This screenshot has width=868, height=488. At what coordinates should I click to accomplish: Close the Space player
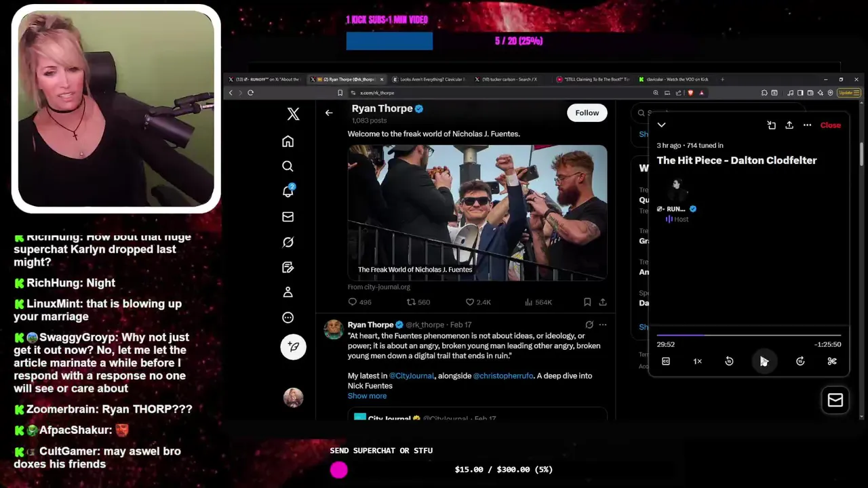click(830, 125)
